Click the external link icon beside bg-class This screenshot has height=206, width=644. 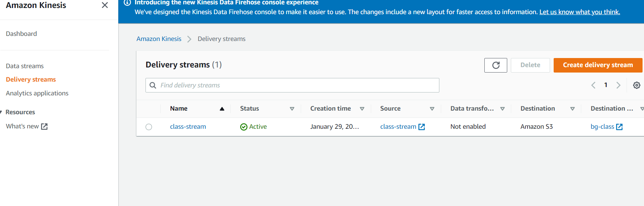click(x=619, y=127)
